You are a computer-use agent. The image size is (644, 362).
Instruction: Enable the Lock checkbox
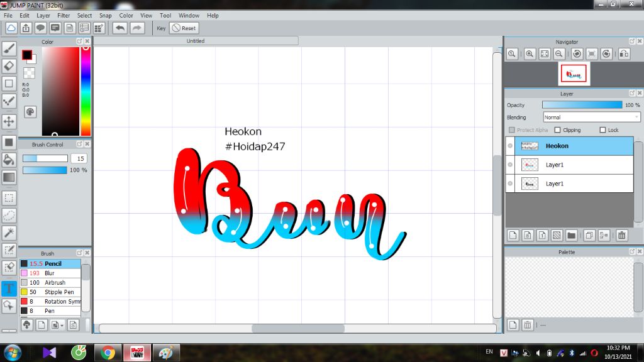pyautogui.click(x=602, y=129)
